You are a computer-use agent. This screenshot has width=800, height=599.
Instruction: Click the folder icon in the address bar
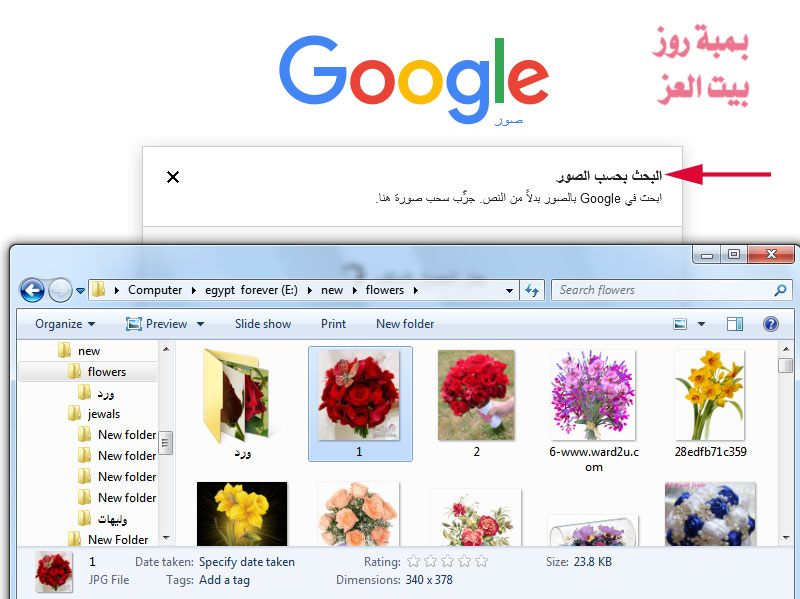[98, 290]
